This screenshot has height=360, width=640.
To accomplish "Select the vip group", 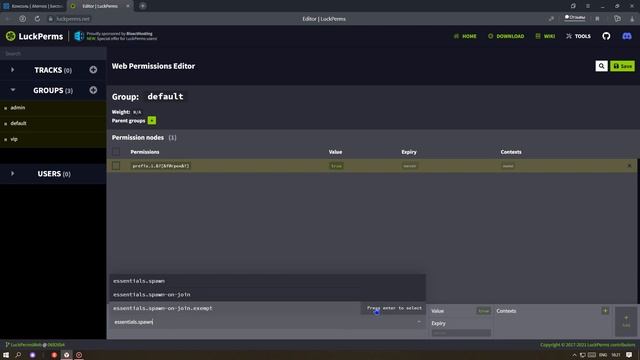I will [53, 139].
